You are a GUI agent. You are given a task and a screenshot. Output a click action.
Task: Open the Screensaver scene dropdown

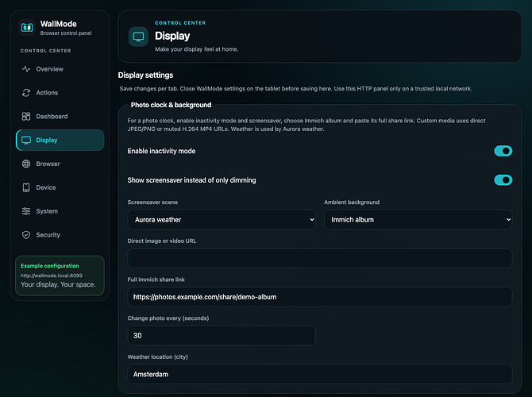(222, 219)
